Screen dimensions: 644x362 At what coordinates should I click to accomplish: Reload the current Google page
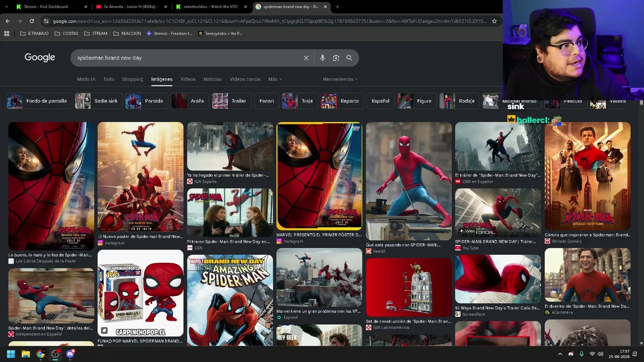[32, 21]
